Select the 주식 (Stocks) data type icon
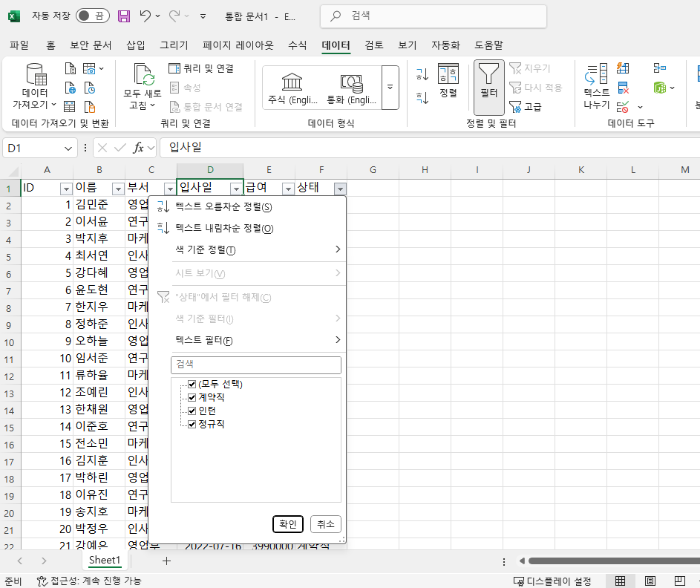Screen dimensions: 700x588 (x=290, y=82)
